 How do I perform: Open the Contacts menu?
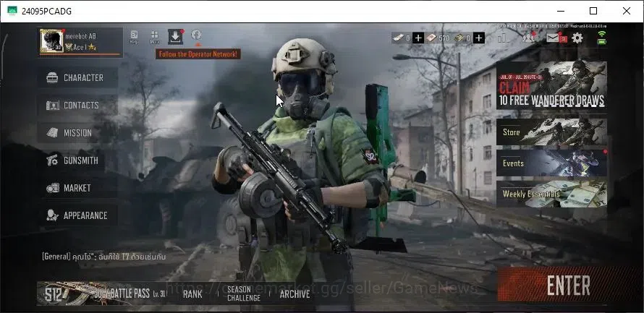pos(78,105)
